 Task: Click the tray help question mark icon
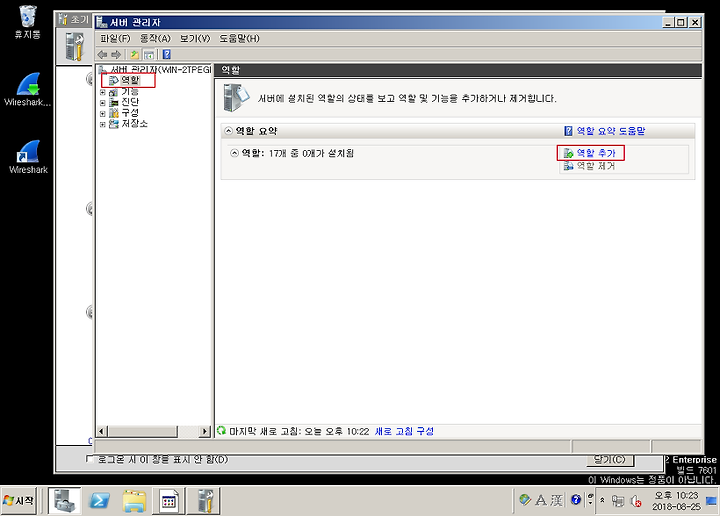click(576, 499)
